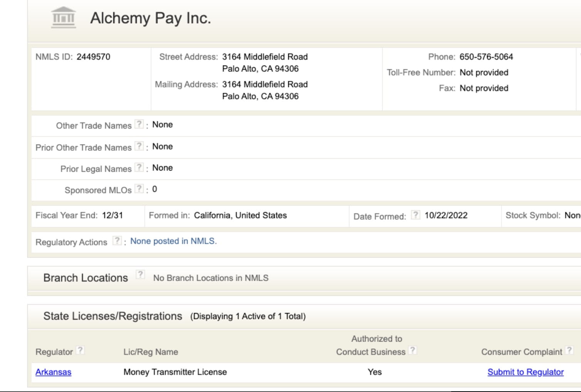Click the bank institution icon beside Alchemy Pay Inc.
Viewport: 581px width, 392px height.
click(x=64, y=18)
